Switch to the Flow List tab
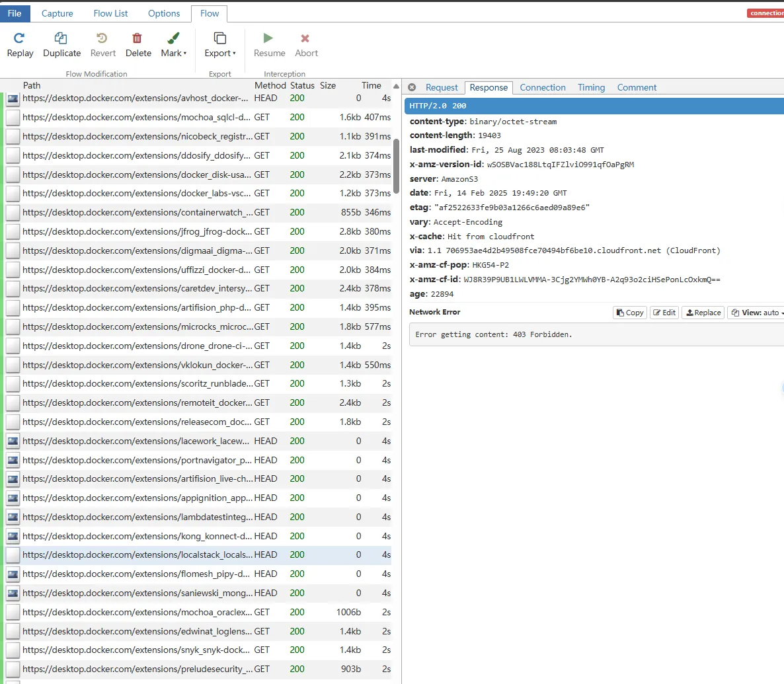784x684 pixels. click(x=110, y=13)
